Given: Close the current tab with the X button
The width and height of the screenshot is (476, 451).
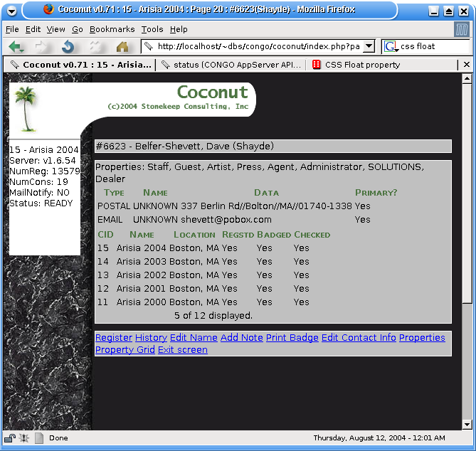Looking at the screenshot, I should tap(467, 64).
